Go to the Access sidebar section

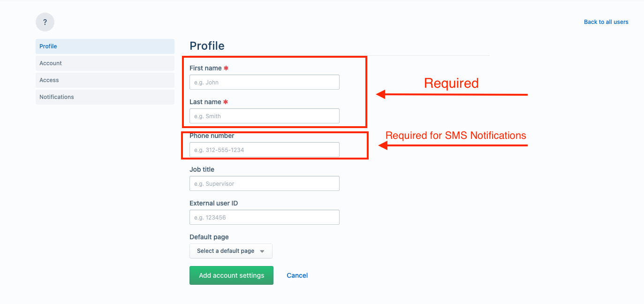[105, 80]
